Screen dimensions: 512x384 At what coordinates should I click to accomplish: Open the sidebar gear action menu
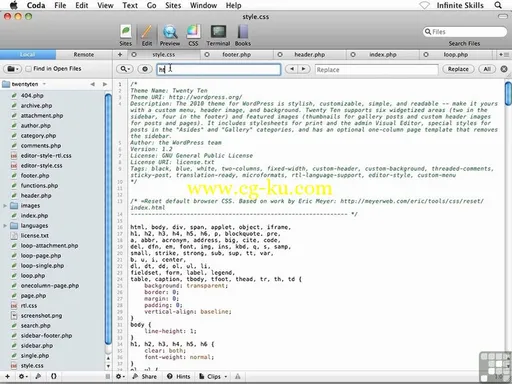(x=23, y=376)
